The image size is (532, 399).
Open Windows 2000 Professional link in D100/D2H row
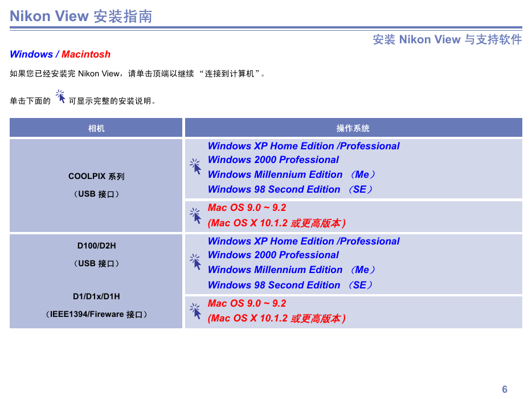(x=273, y=255)
